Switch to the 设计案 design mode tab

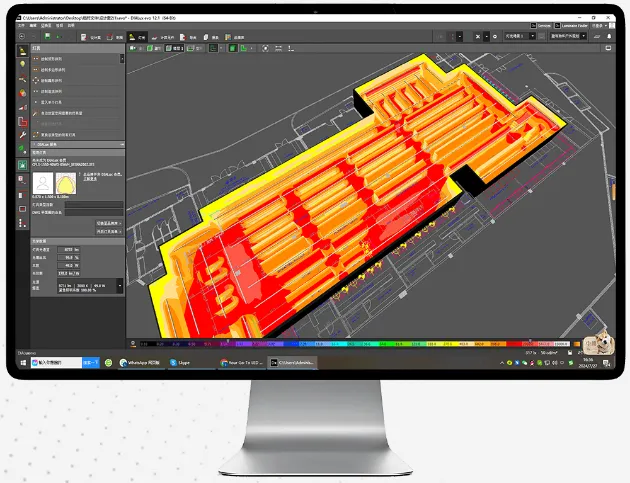(91, 37)
